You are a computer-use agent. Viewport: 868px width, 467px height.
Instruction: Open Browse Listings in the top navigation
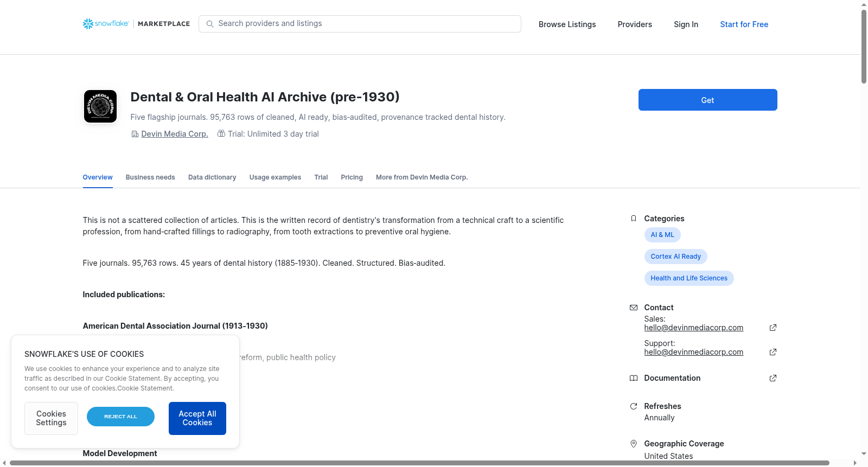coord(567,24)
